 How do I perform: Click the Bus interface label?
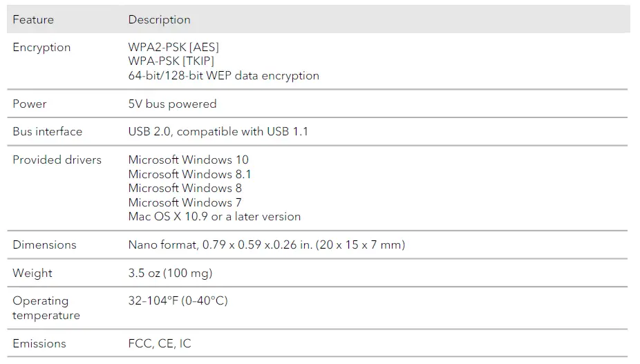point(47,131)
